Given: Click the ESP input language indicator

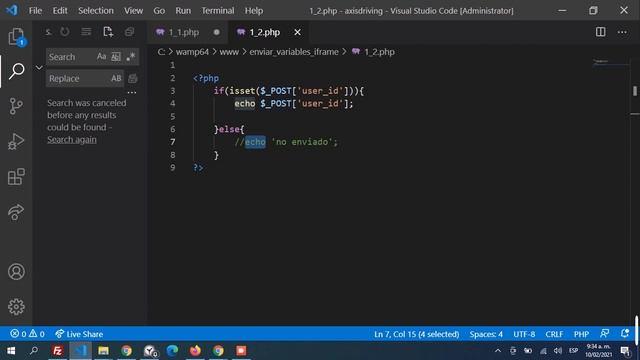Looking at the screenshot, I should pos(573,351).
